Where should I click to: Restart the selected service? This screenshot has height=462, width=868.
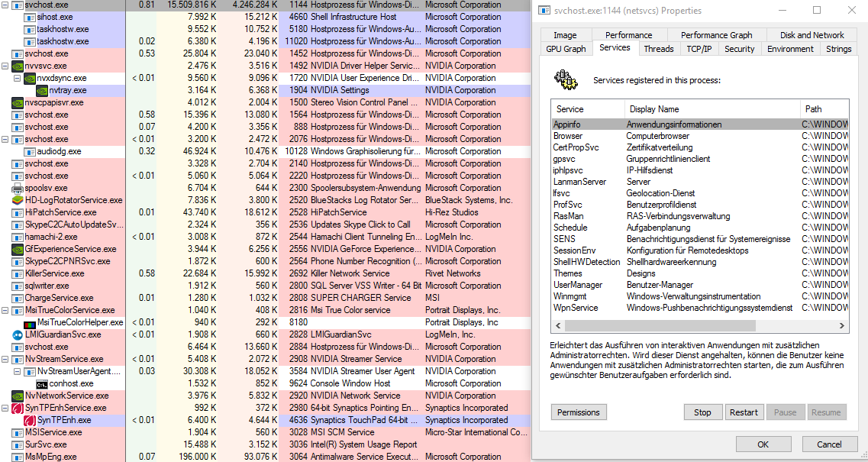(744, 412)
